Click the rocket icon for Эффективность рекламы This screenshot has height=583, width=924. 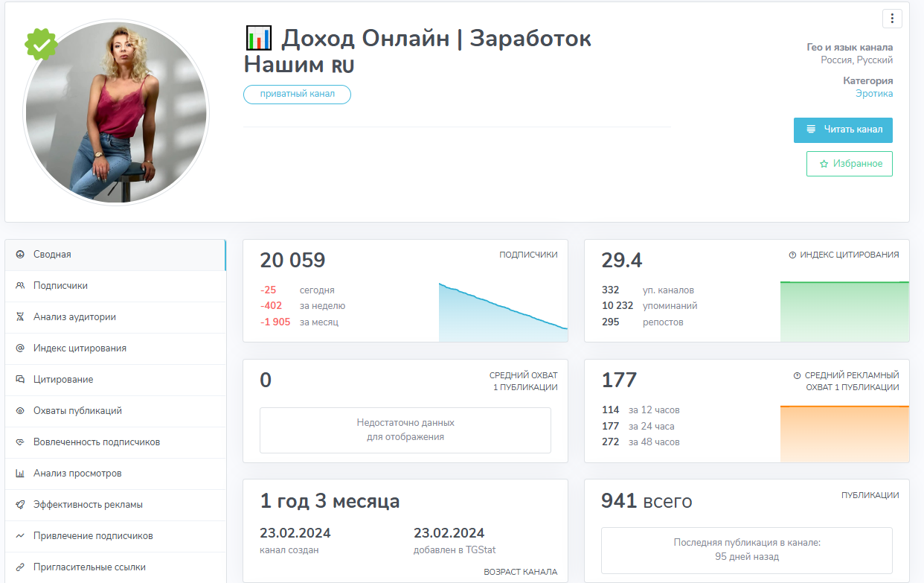19,504
